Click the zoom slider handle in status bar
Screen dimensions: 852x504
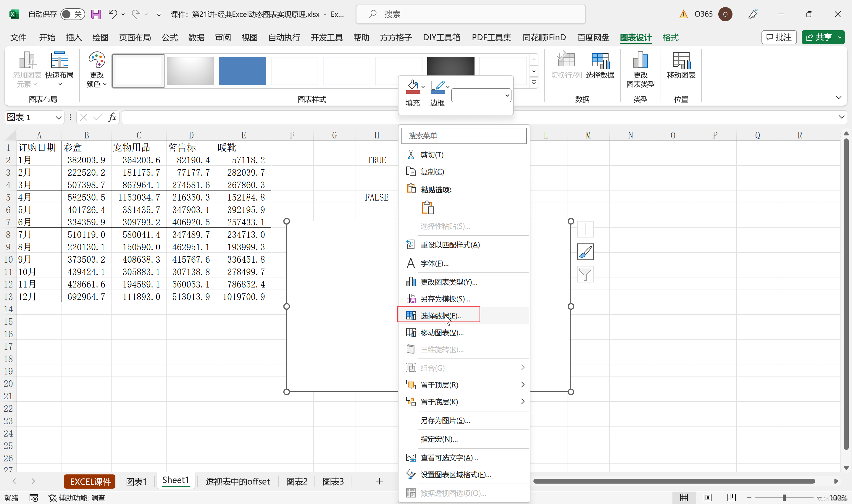pyautogui.click(x=784, y=498)
